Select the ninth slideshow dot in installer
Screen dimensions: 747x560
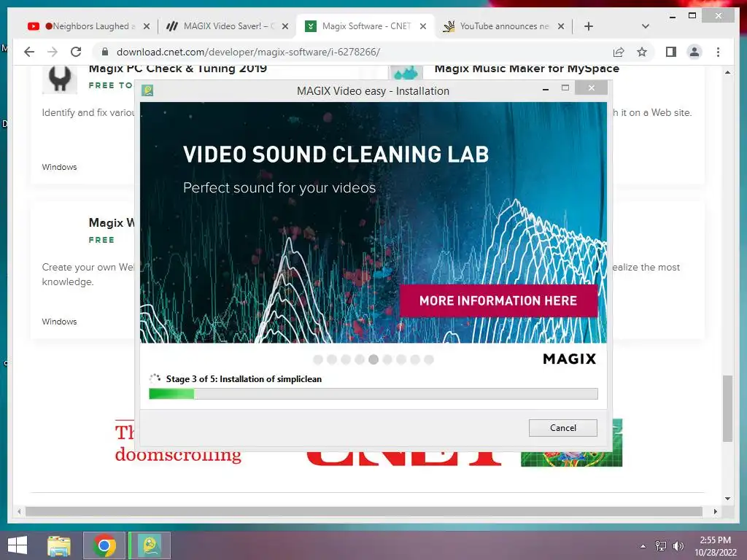tap(429, 359)
